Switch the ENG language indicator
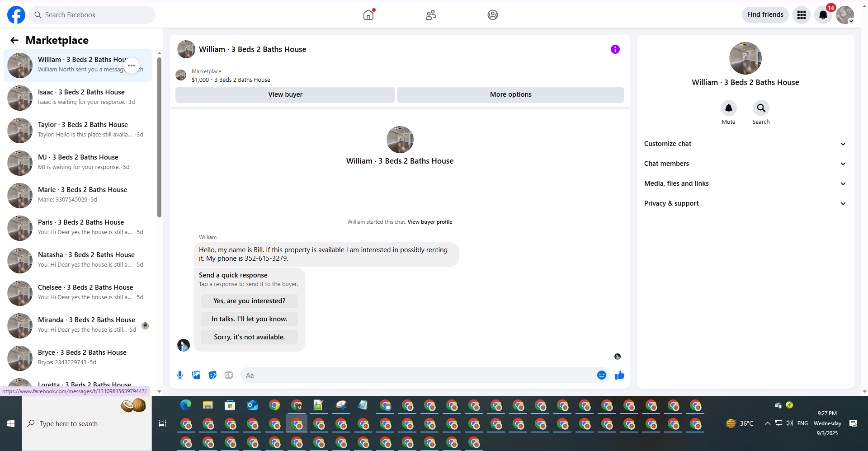Image resolution: width=868 pixels, height=451 pixels. 802,423
